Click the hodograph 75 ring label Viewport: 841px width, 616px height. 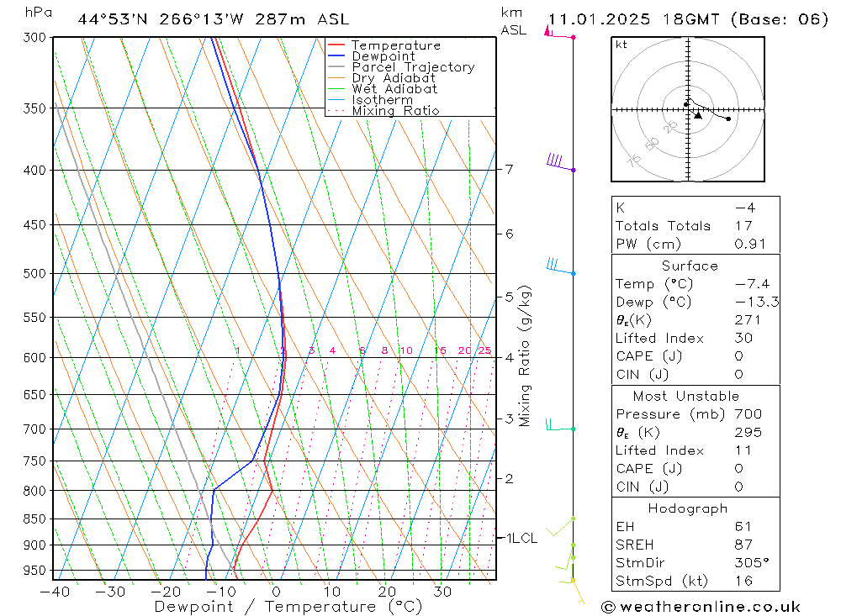tap(633, 161)
